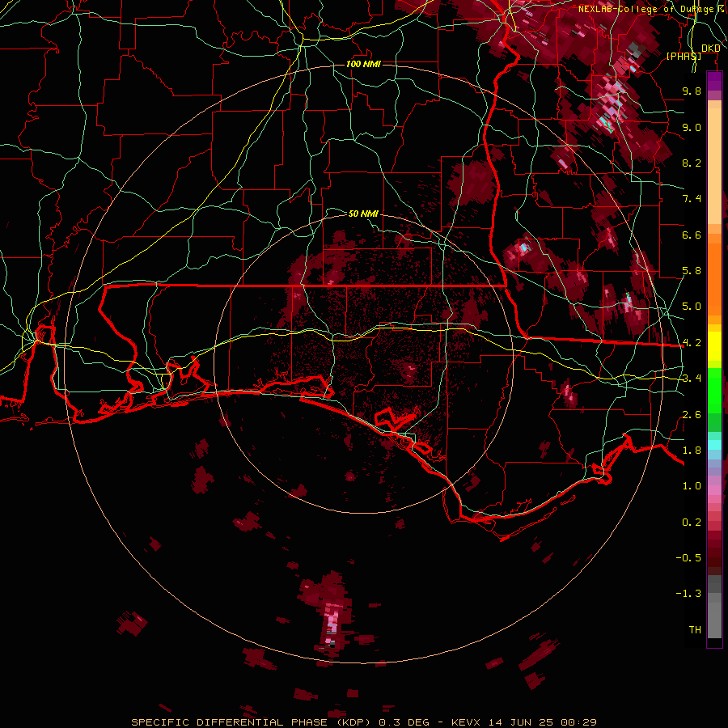Click the 6.6 scale value
The image size is (728, 728).
(692, 235)
